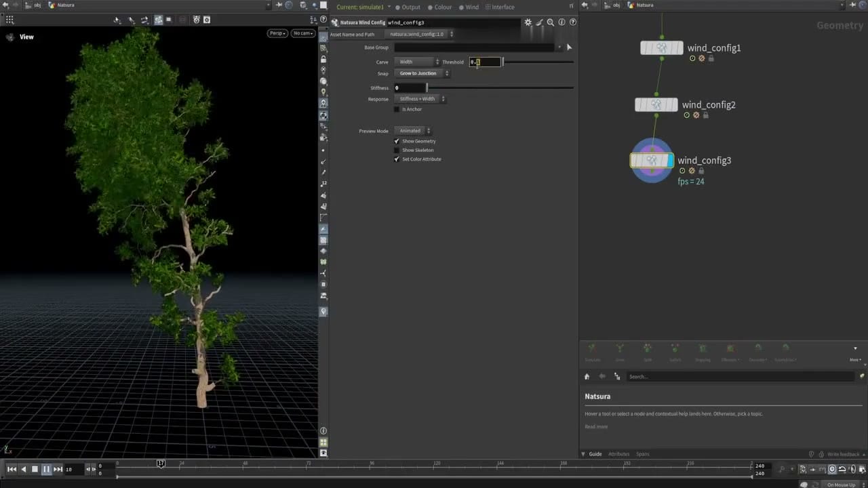
Task: Toggle bypass flag on wind_config1 node
Action: pyautogui.click(x=702, y=58)
